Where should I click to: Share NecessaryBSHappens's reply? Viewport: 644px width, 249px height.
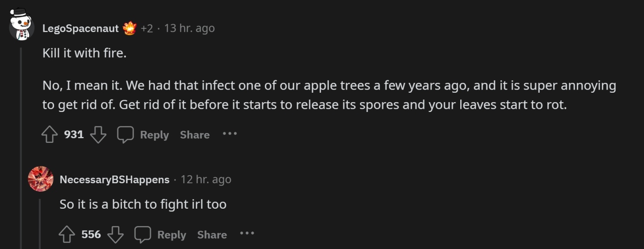(212, 235)
